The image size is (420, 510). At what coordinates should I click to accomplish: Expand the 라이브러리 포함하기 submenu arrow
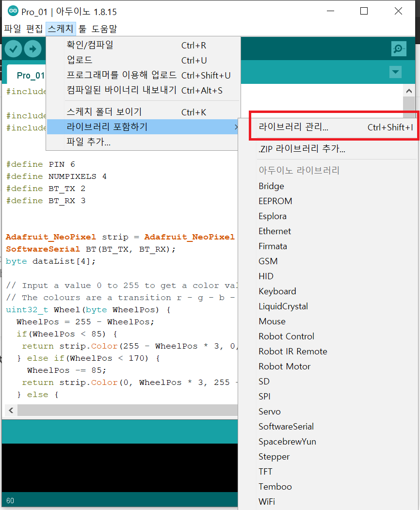click(x=236, y=127)
